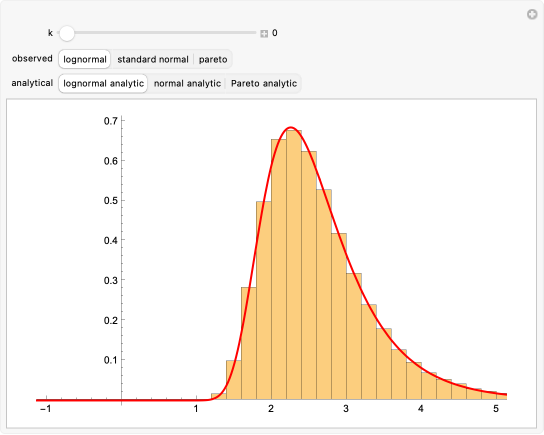Click the k slider thumb

tap(67, 33)
